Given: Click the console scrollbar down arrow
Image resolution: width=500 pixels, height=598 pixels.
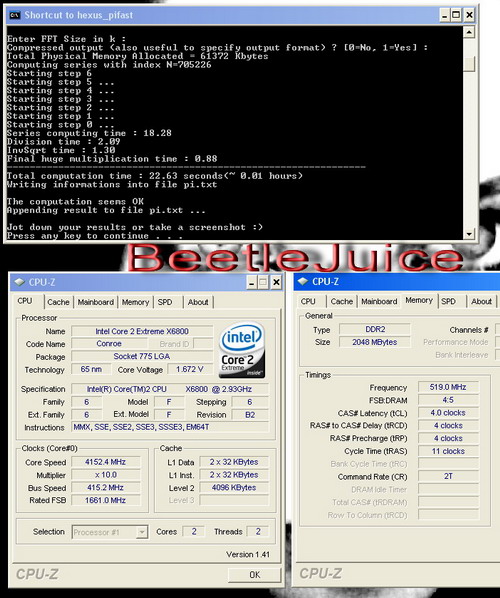Looking at the screenshot, I should click(x=469, y=233).
